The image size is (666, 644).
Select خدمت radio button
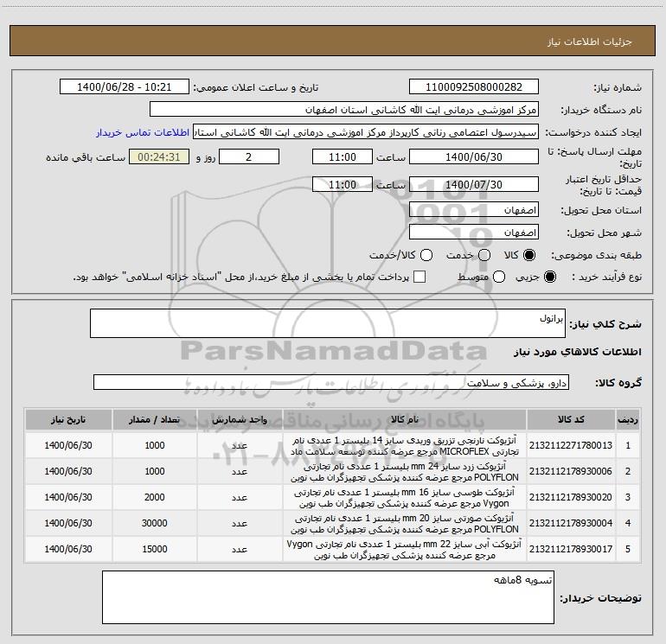(484, 255)
